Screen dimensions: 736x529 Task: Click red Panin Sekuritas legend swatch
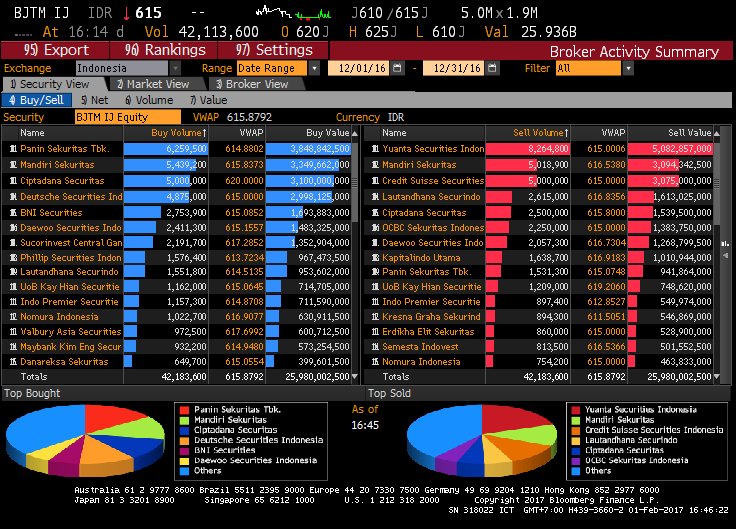(181, 409)
